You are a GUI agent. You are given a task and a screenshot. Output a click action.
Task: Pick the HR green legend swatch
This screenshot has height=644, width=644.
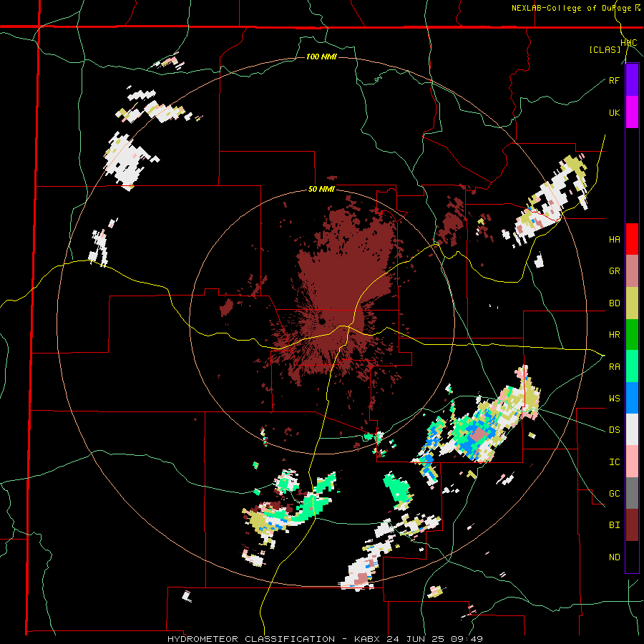click(x=632, y=335)
